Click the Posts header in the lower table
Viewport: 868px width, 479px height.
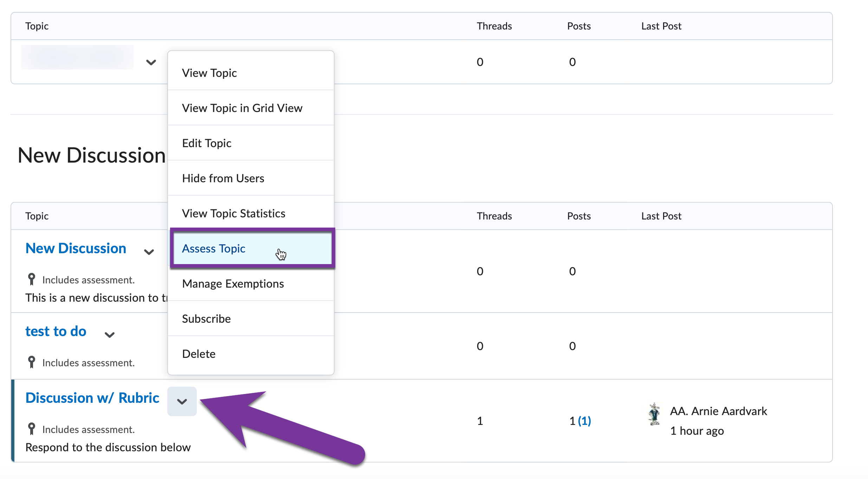pos(579,216)
